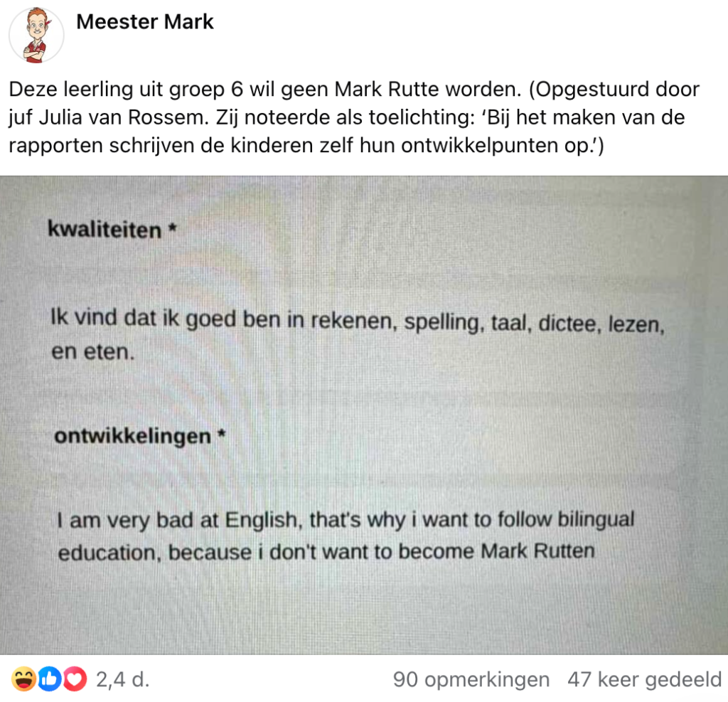The height and width of the screenshot is (702, 728).
Task: Click the name 'Meester Mark'
Action: pos(146,22)
